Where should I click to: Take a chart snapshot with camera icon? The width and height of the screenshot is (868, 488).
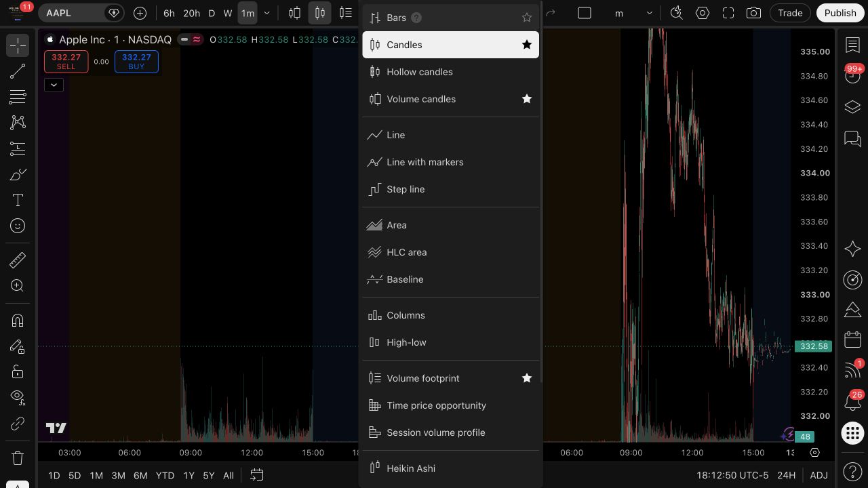753,13
